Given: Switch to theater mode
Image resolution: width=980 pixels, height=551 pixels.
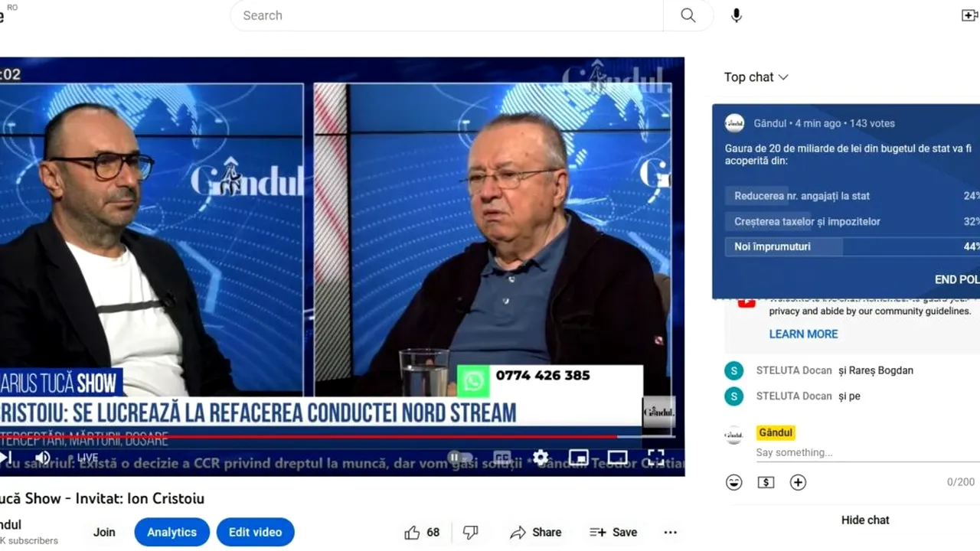Looking at the screenshot, I should pos(617,457).
